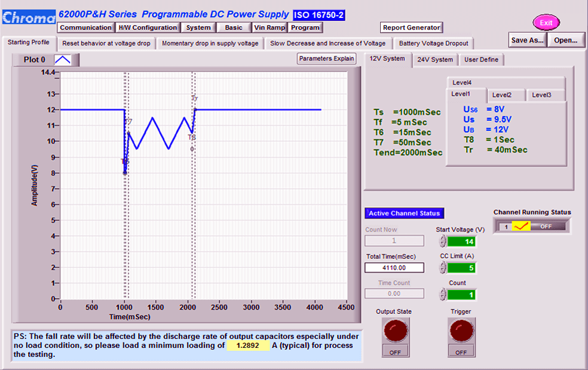Open the Communication menu
Viewport: 588px width, 370px height.
(86, 27)
